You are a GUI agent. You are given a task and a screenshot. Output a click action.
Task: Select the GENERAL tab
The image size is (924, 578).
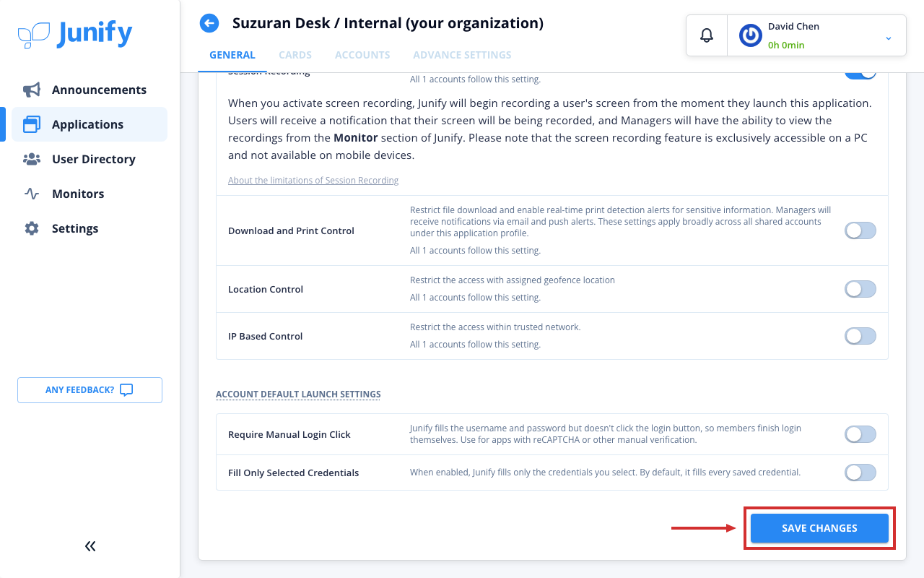pyautogui.click(x=232, y=55)
